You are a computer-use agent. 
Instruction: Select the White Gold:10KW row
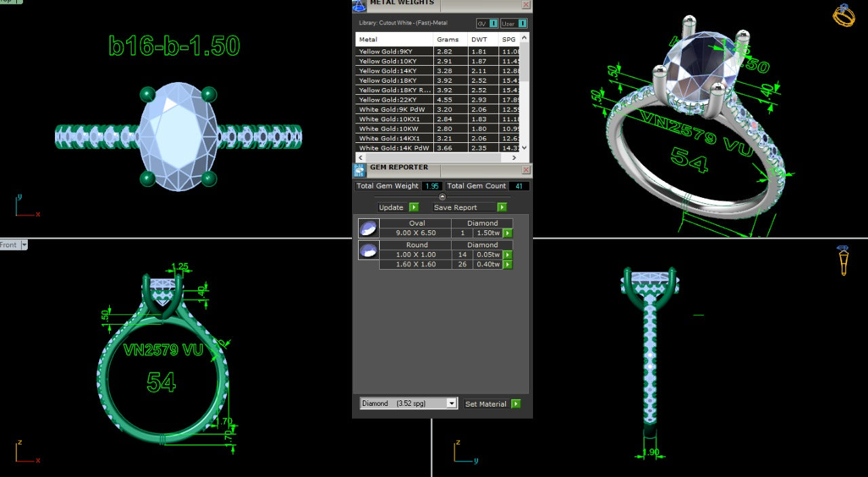[x=438, y=128]
